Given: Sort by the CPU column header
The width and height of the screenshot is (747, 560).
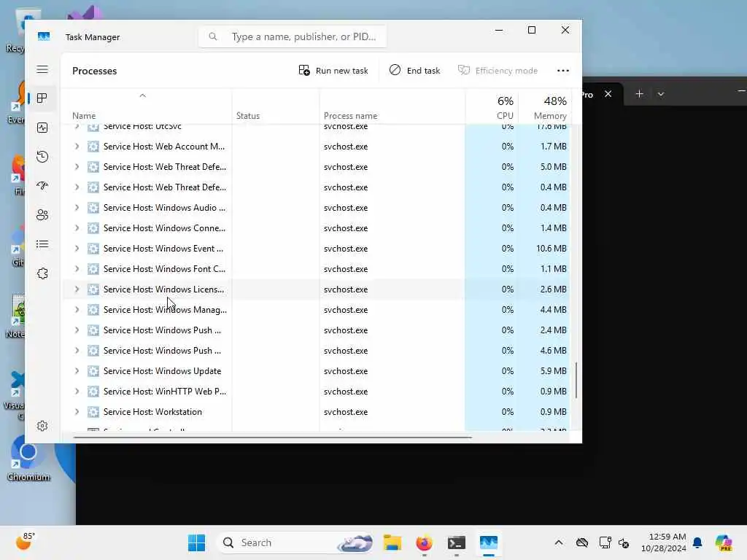Looking at the screenshot, I should [492, 108].
